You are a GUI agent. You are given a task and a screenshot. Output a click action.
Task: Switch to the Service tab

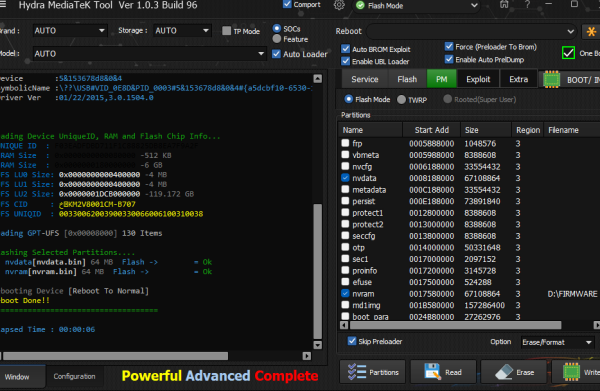point(365,79)
